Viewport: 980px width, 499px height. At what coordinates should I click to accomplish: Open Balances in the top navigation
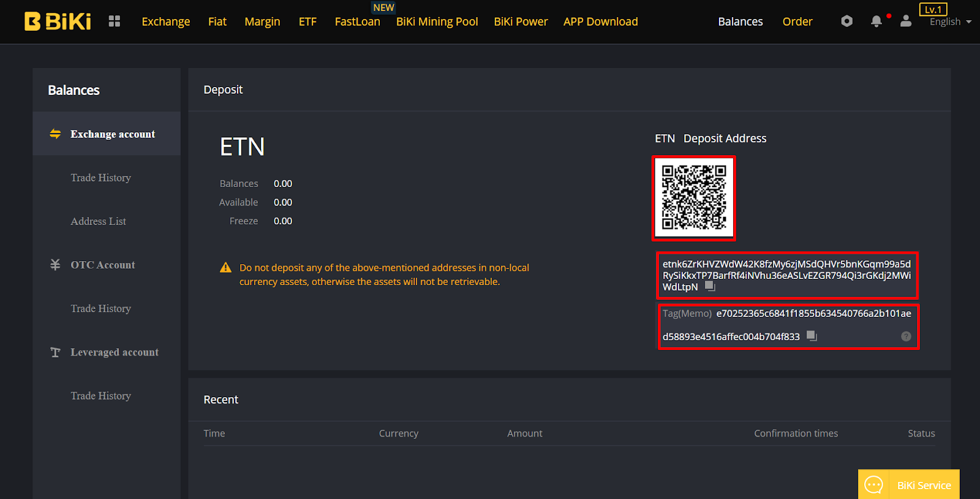[741, 21]
